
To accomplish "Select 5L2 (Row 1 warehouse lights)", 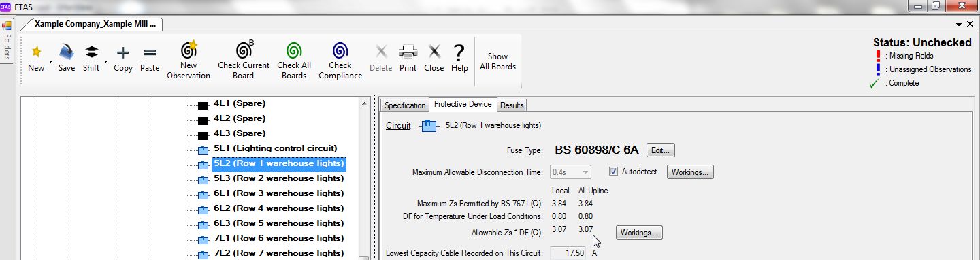I will tap(279, 163).
